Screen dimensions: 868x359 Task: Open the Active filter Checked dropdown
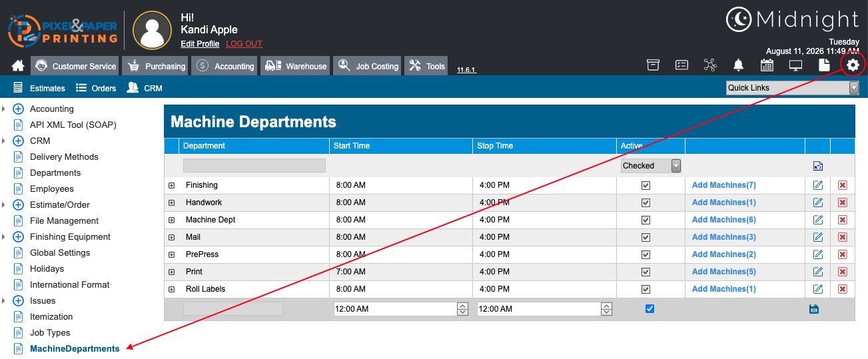pos(651,166)
